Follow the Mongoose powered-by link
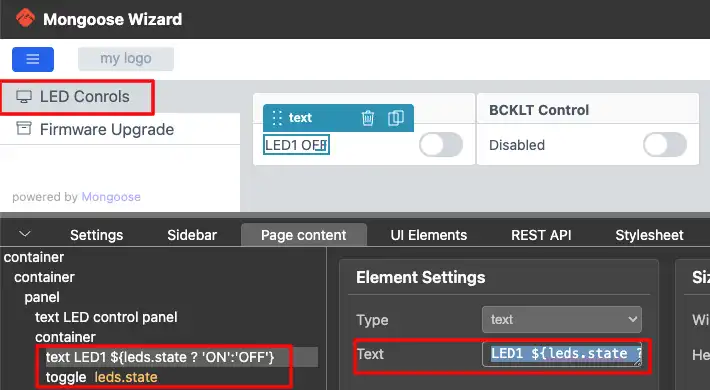Screen dimensions: 710x390 [111, 197]
